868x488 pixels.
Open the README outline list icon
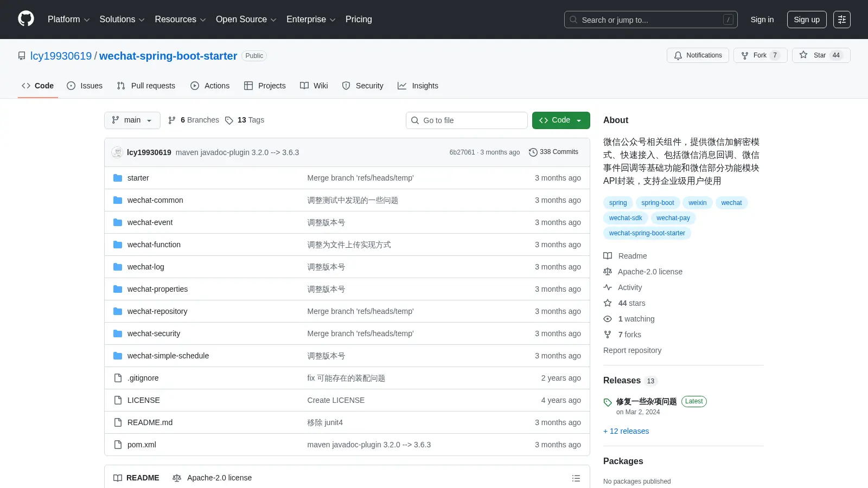pyautogui.click(x=576, y=478)
